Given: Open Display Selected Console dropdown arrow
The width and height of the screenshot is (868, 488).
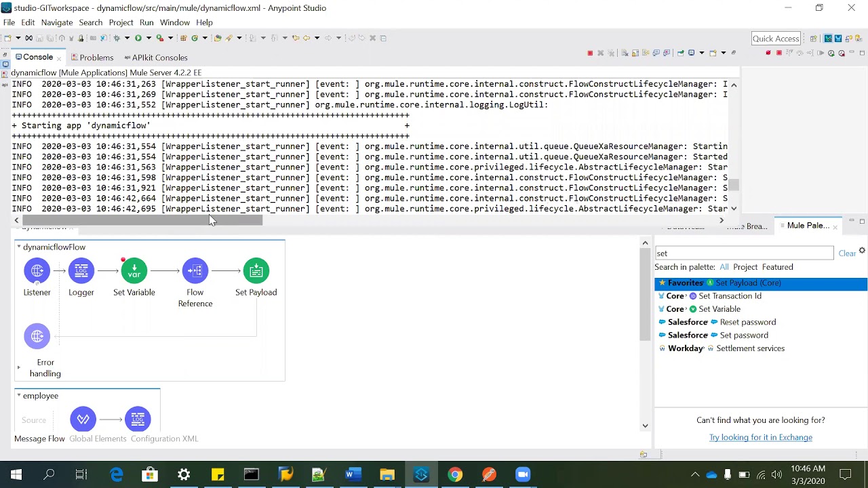Looking at the screenshot, I should coord(702,53).
